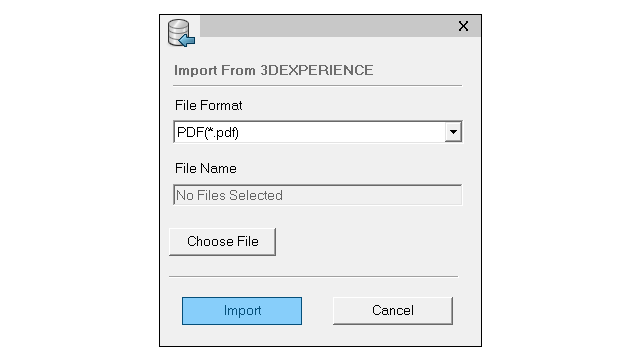The width and height of the screenshot is (640, 360).
Task: Click the blue Import button
Action: click(x=242, y=311)
